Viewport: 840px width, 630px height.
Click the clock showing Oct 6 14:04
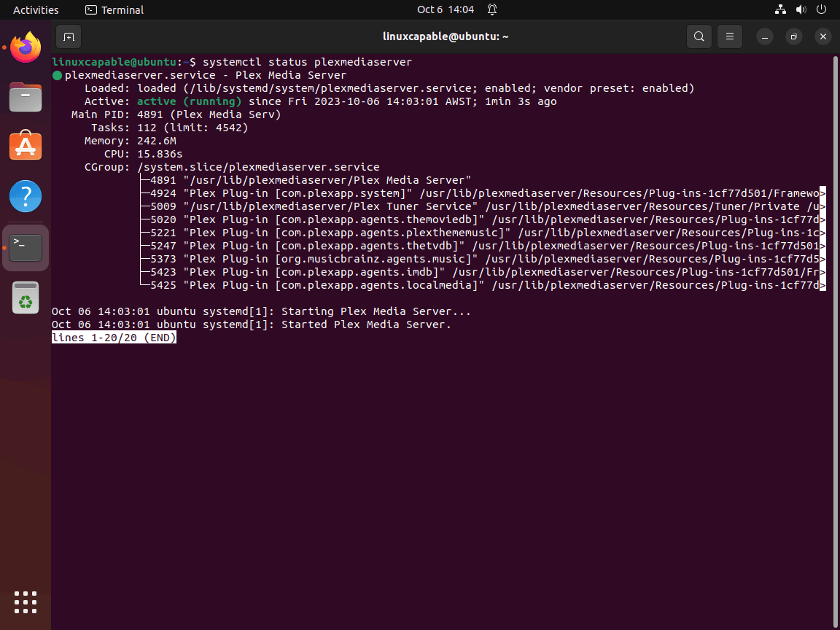445,9
